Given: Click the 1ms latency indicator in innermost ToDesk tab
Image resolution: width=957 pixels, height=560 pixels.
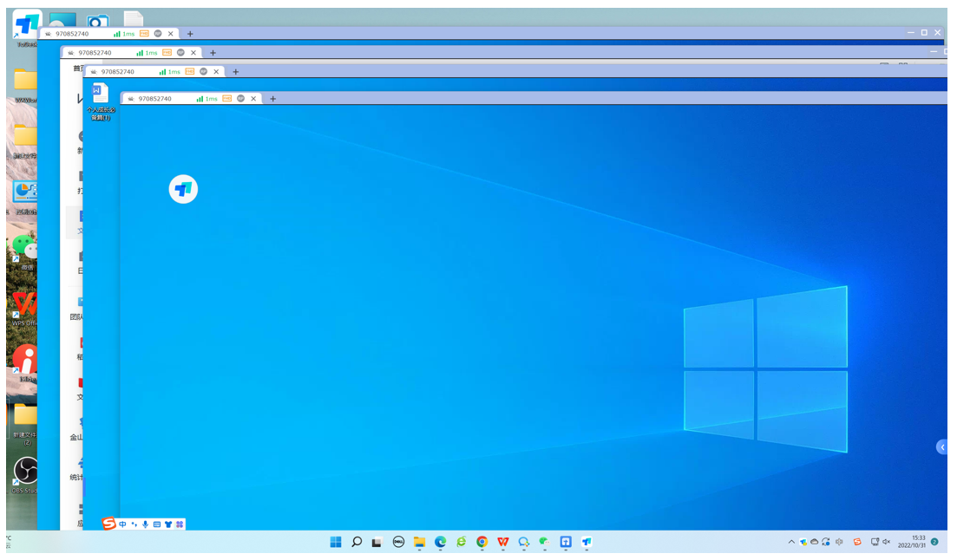Looking at the screenshot, I should coord(206,99).
